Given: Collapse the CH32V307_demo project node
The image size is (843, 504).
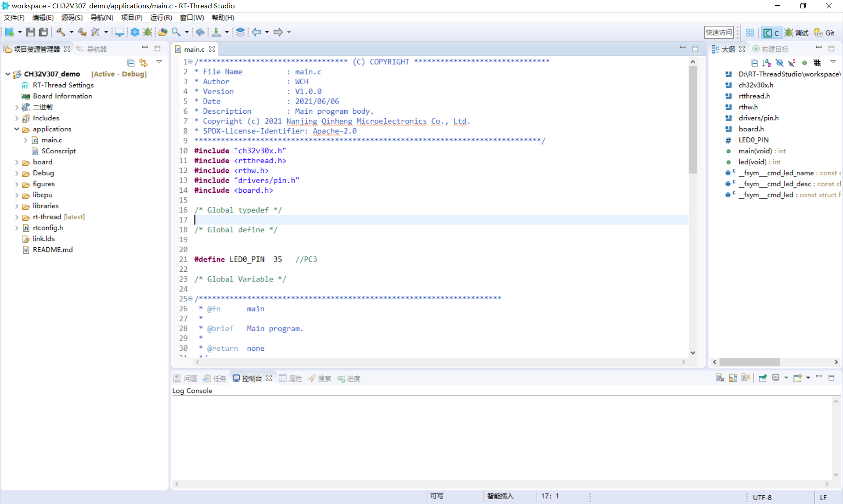Looking at the screenshot, I should coord(8,74).
